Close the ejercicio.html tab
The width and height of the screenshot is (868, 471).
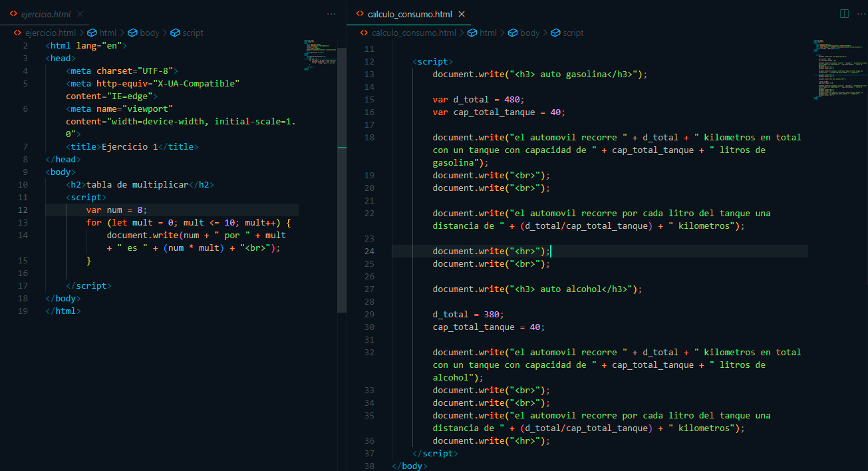click(x=80, y=14)
